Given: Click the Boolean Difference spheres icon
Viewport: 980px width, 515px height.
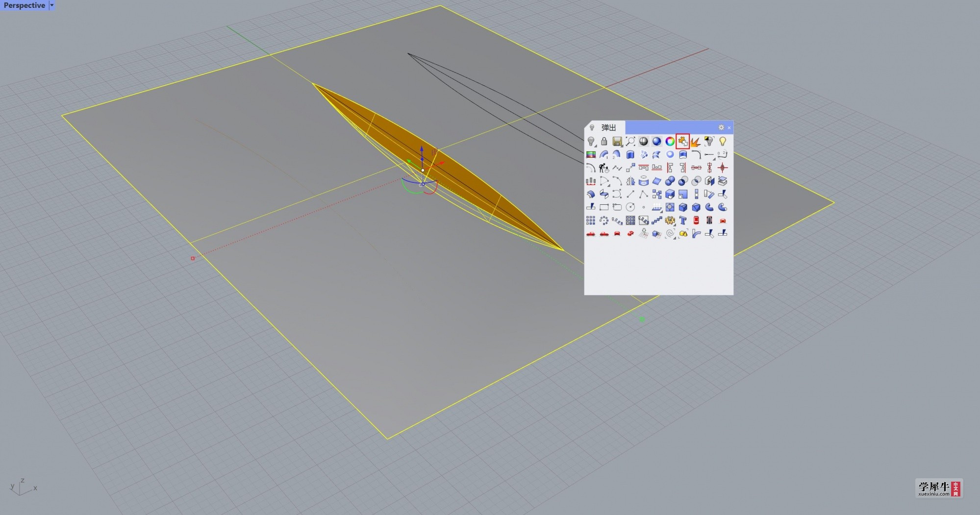Looking at the screenshot, I should 683,181.
